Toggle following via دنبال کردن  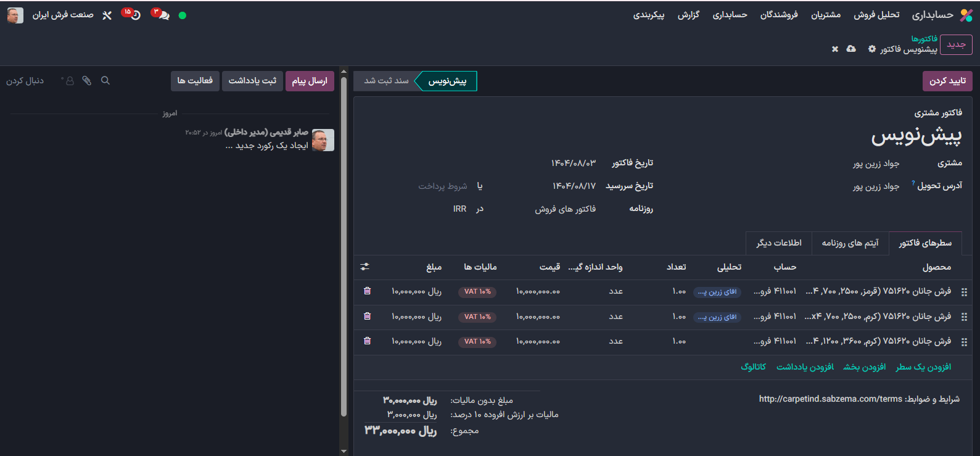coord(25,81)
